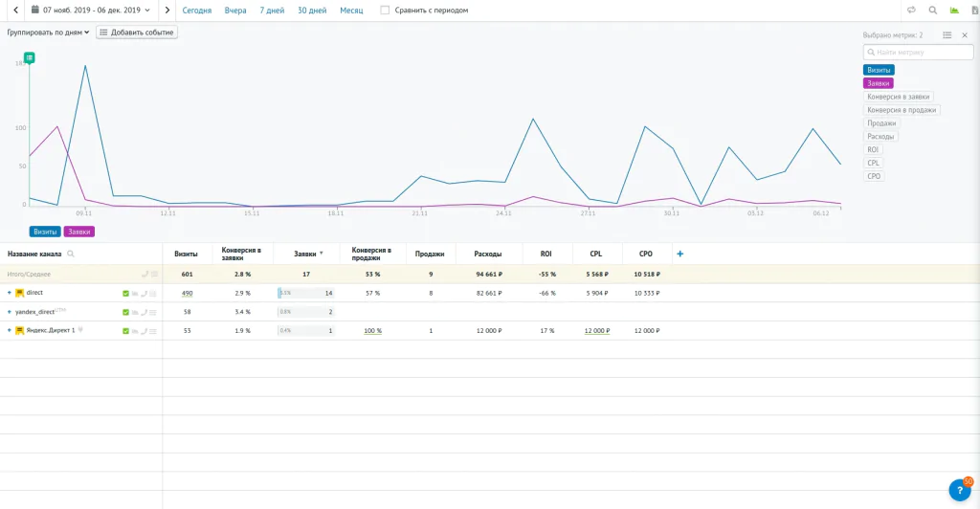Click magenta Заявки legend tag under chart

tap(78, 232)
